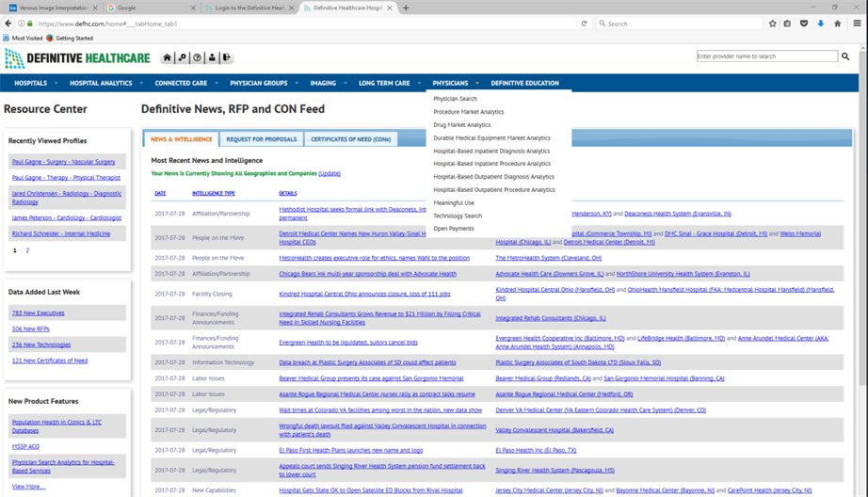Bookmark this page with the star icon

pyautogui.click(x=772, y=24)
